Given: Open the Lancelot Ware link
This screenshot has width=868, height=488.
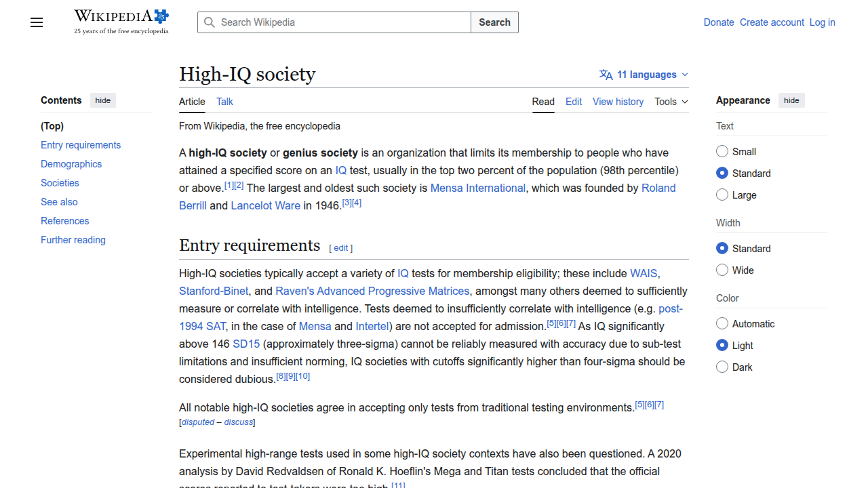Looking at the screenshot, I should (x=265, y=205).
